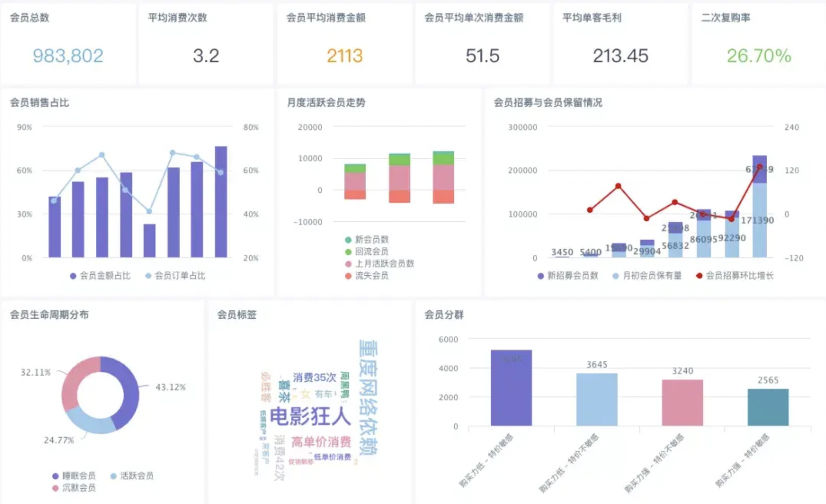
Task: Click the 2113 会员平均消费金额 value
Action: (x=345, y=56)
